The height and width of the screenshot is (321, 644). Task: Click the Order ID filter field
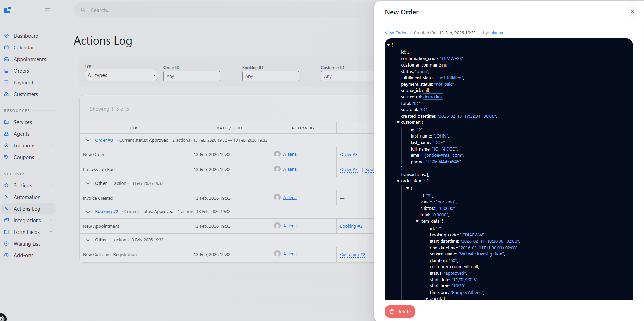[192, 76]
